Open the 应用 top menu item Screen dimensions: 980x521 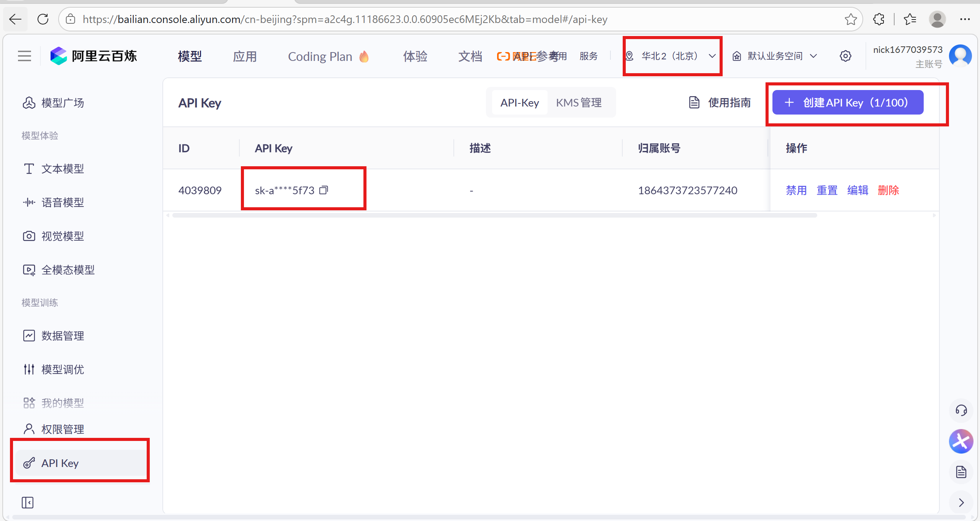coord(245,56)
